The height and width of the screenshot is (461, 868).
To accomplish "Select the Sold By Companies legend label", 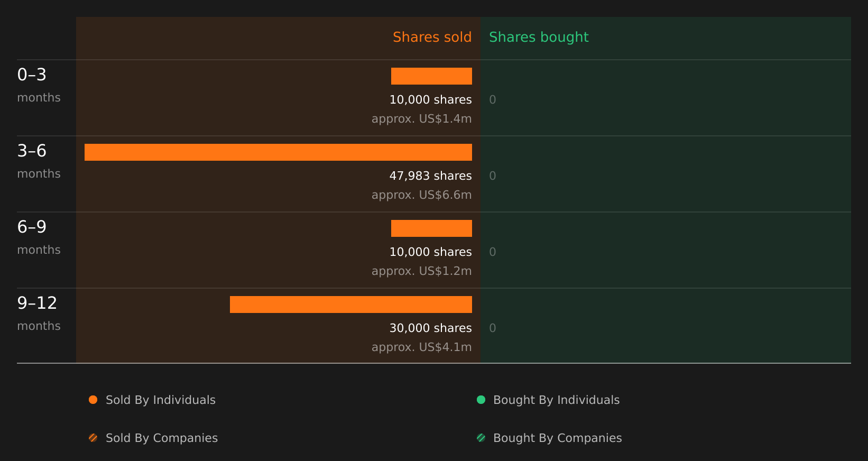I will pos(162,438).
